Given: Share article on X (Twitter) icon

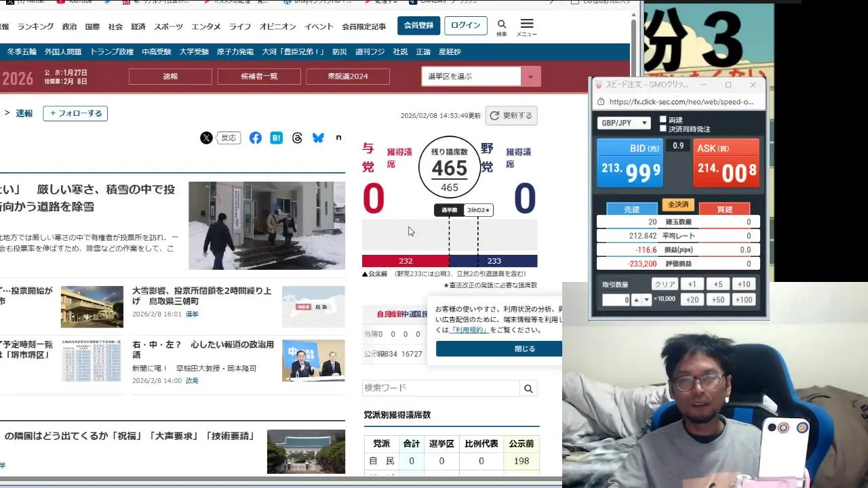Looking at the screenshot, I should coord(207,138).
